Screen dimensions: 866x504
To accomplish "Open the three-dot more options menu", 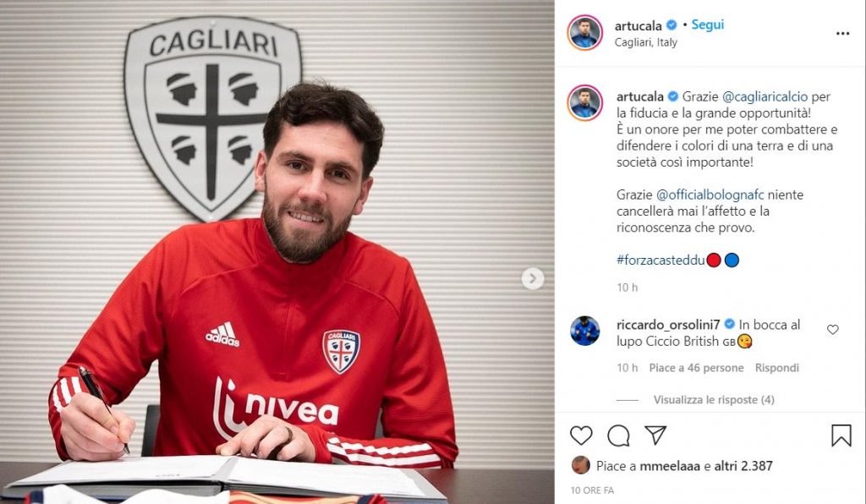I will tap(843, 34).
